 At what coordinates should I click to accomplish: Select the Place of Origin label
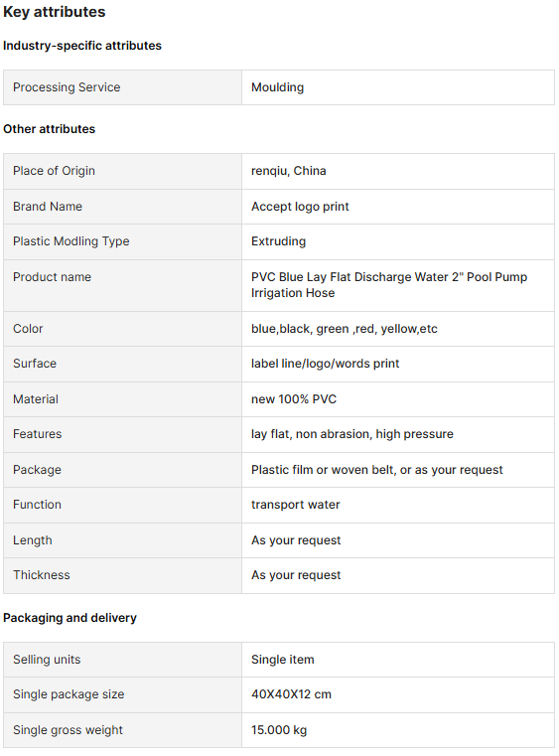pyautogui.click(x=54, y=171)
